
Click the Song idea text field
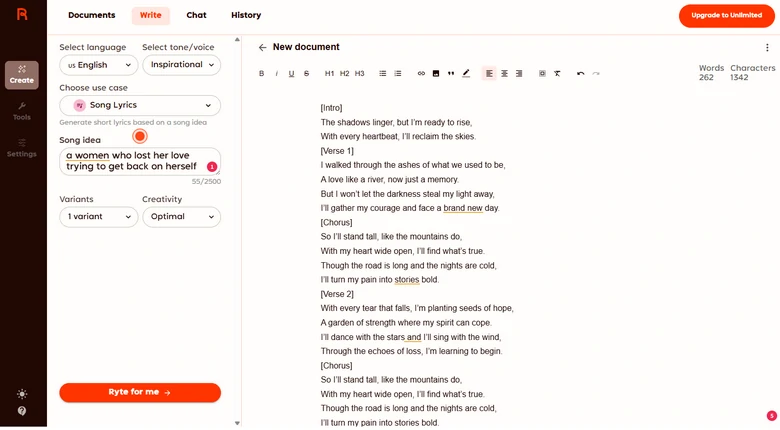140,161
